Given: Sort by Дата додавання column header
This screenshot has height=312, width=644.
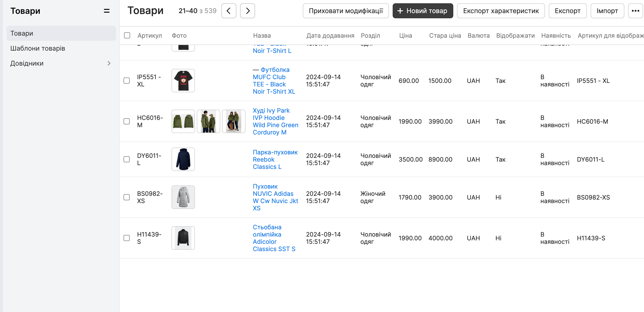Looking at the screenshot, I should 330,36.
